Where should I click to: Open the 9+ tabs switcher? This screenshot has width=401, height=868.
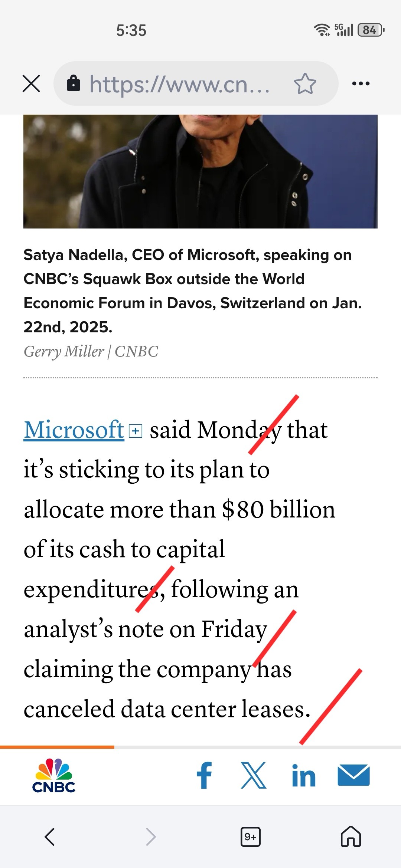(251, 837)
